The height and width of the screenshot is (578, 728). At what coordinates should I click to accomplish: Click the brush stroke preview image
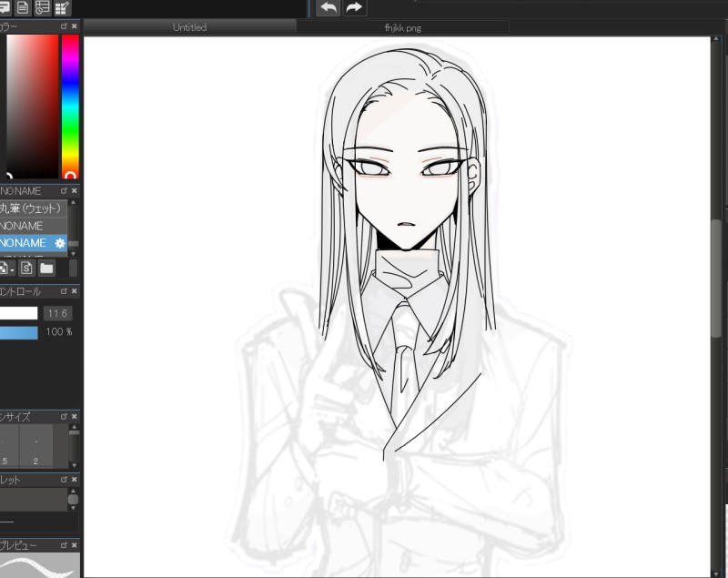click(39, 565)
